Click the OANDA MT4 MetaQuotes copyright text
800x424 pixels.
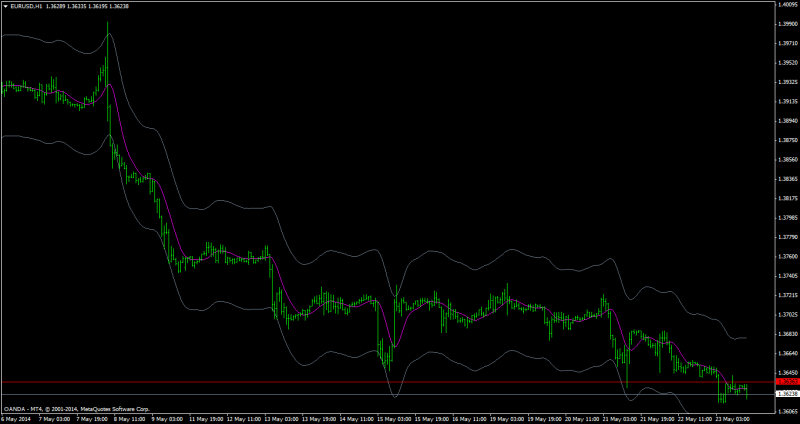point(77,409)
